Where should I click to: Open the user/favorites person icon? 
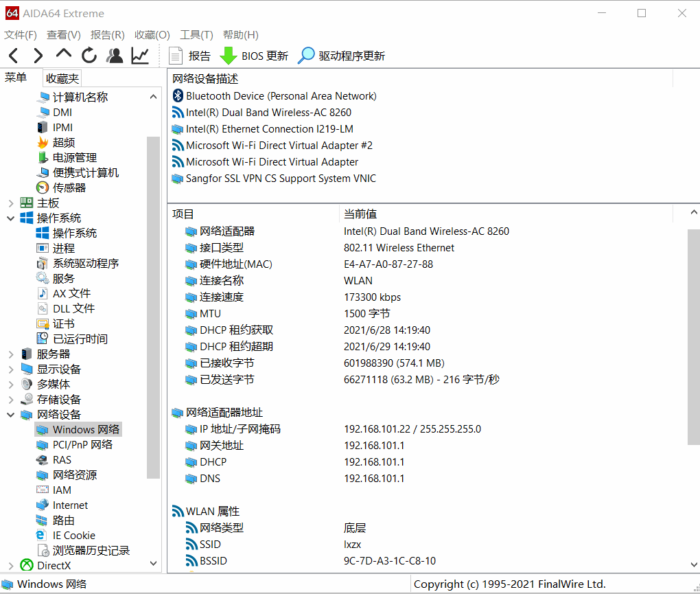tap(115, 56)
